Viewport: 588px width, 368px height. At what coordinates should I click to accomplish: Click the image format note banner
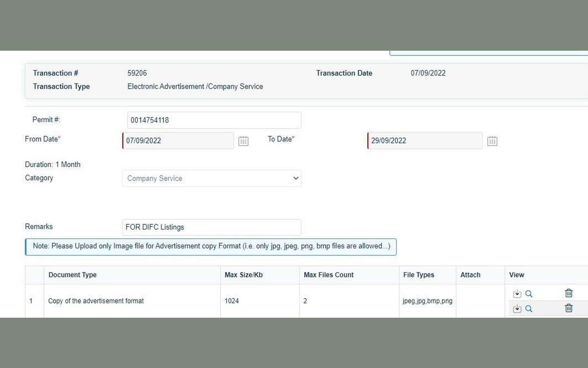[x=211, y=246]
